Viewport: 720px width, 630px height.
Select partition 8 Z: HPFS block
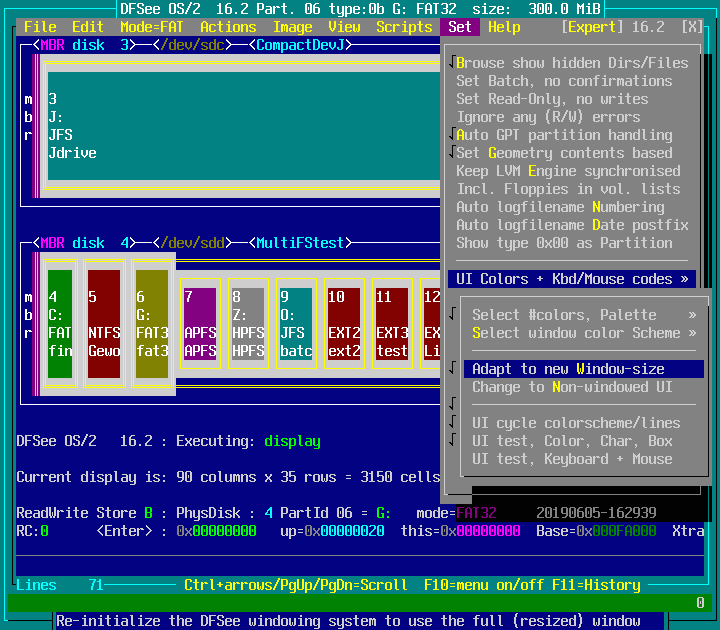tap(248, 324)
